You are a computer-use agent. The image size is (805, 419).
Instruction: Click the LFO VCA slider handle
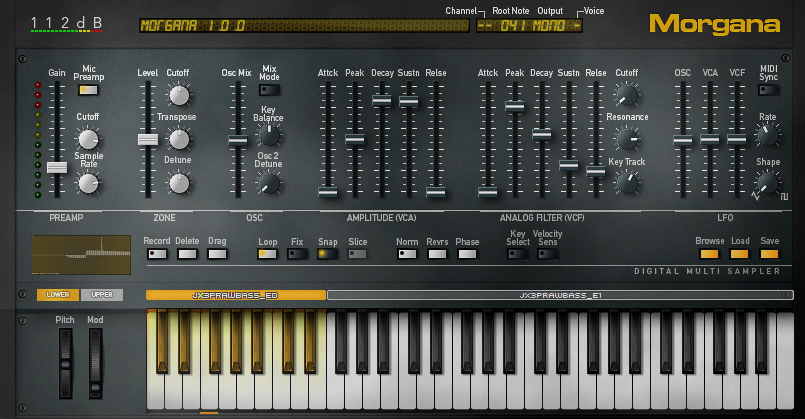coord(710,139)
